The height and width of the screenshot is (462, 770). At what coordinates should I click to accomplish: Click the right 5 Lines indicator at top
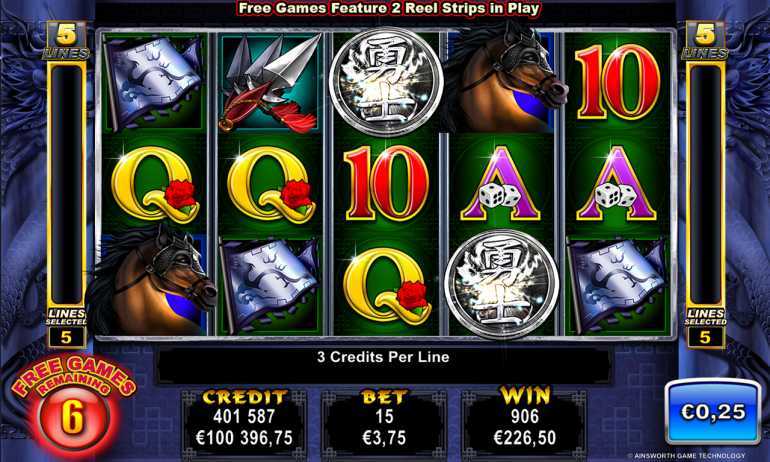705,41
